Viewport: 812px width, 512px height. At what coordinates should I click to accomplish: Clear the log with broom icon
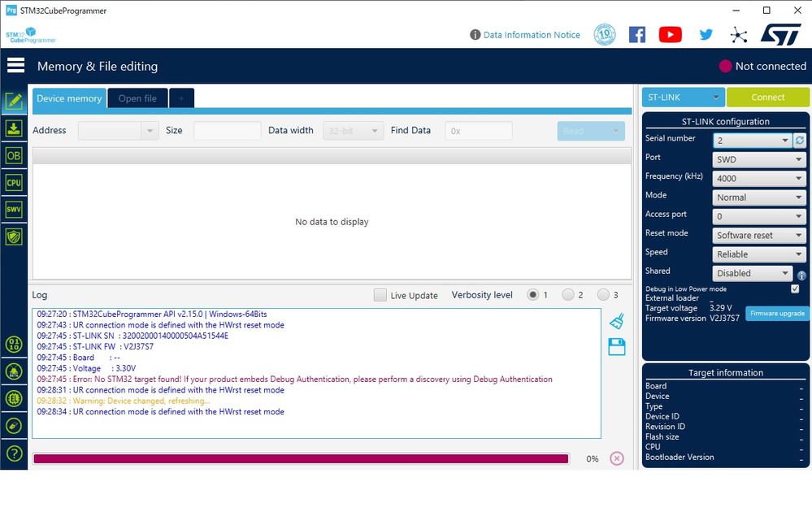tap(616, 322)
